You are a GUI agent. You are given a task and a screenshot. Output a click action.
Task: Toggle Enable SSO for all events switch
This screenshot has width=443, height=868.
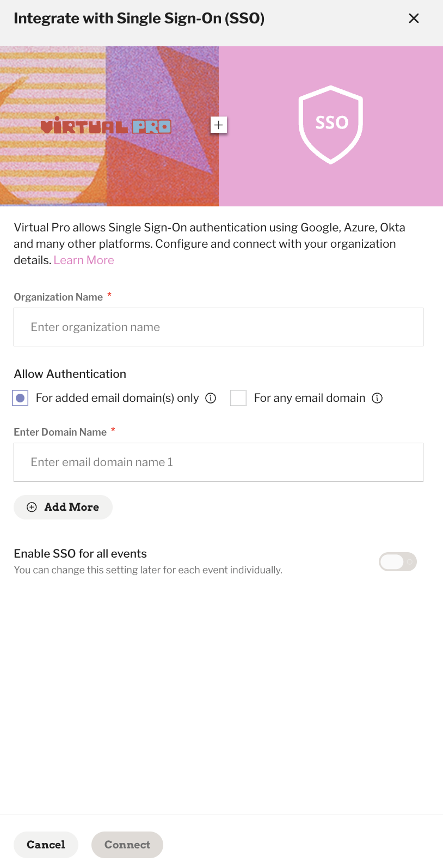[x=398, y=561]
